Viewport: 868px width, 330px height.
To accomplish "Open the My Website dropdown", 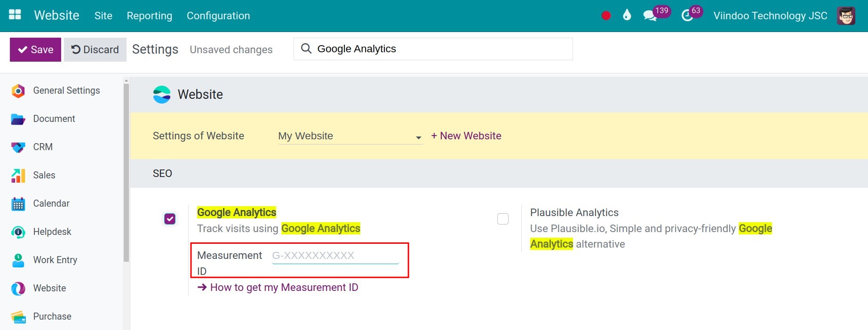I will (x=350, y=136).
